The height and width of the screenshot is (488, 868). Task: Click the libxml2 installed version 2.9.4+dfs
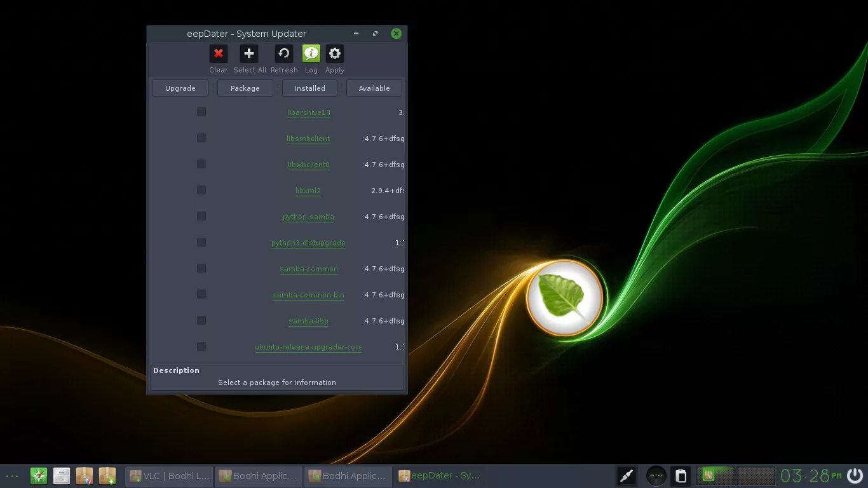pos(388,191)
